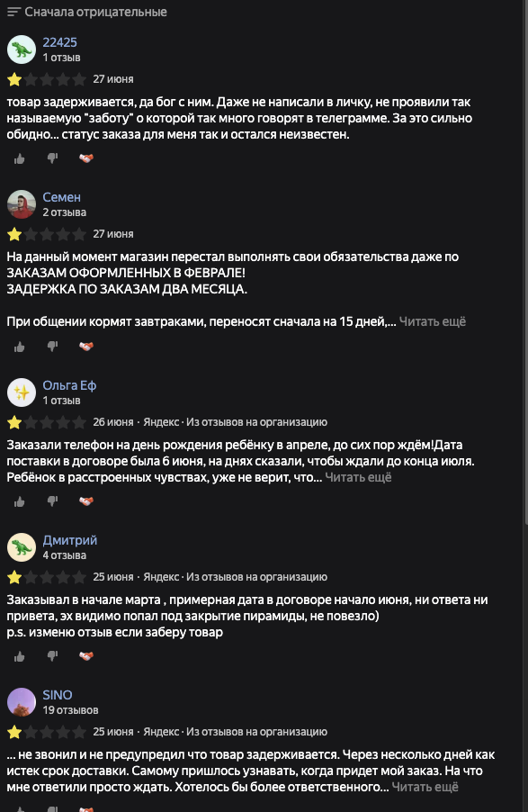
Task: Dislike the review by user 22425
Action: (53, 158)
